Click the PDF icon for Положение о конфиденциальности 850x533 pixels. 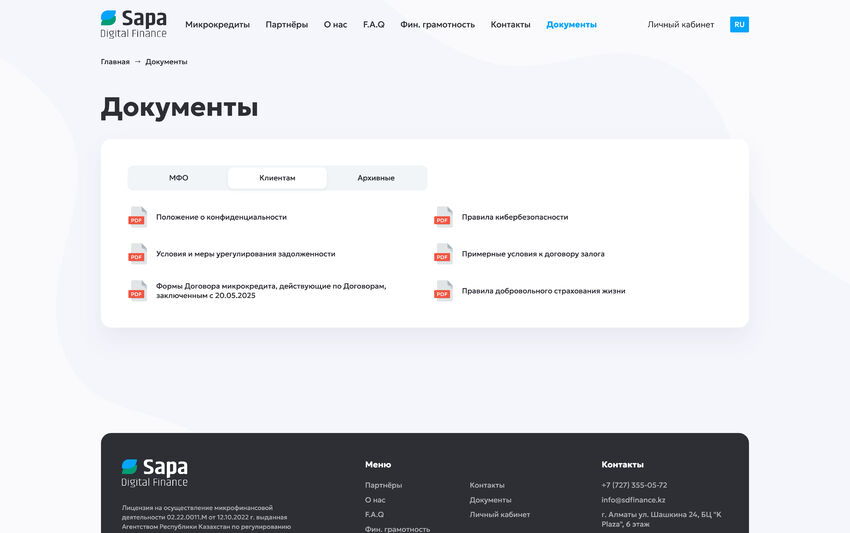coord(137,217)
